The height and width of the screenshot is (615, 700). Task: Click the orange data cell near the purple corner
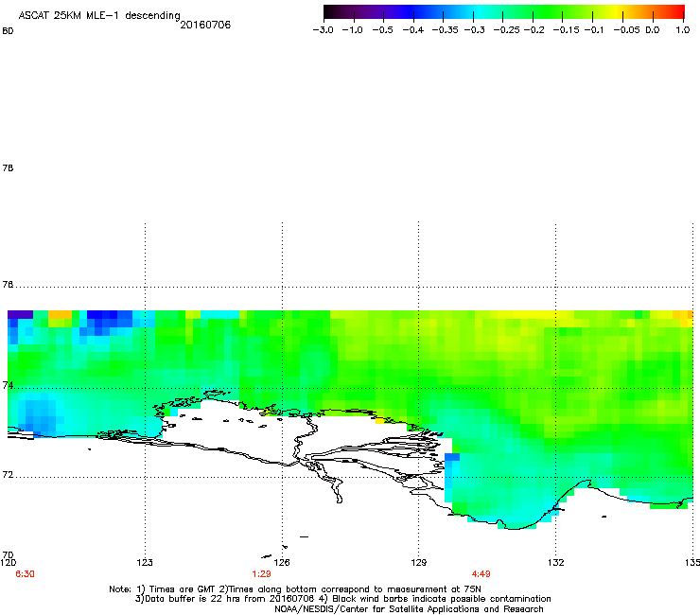(60, 314)
